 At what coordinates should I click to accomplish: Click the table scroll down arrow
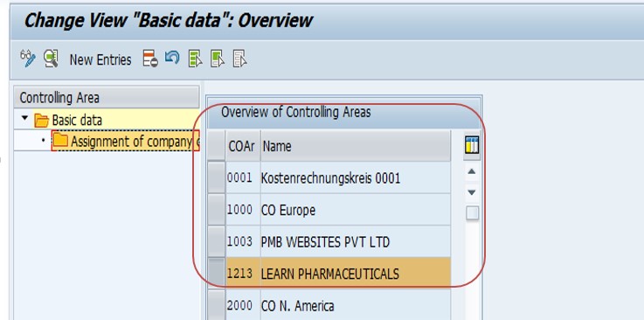pyautogui.click(x=472, y=192)
